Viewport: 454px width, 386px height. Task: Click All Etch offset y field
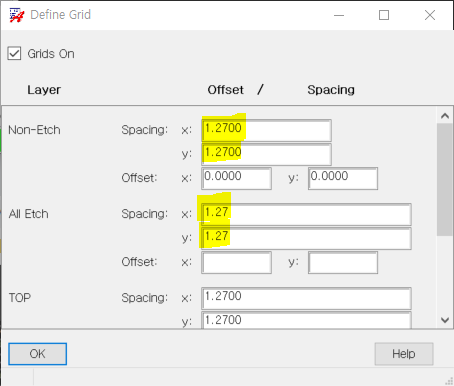[x=343, y=262]
